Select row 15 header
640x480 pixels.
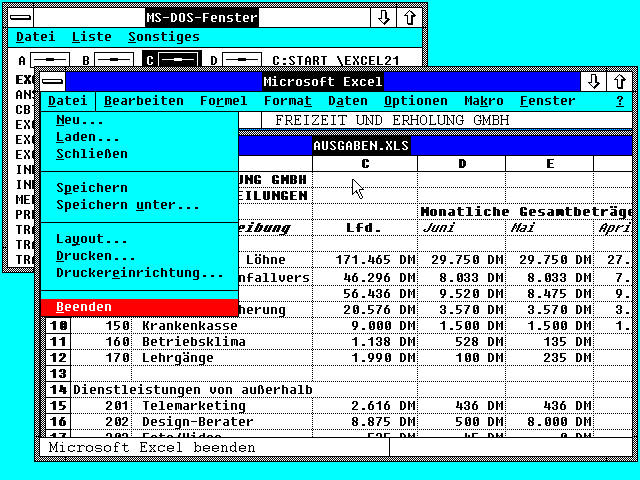click(x=58, y=405)
